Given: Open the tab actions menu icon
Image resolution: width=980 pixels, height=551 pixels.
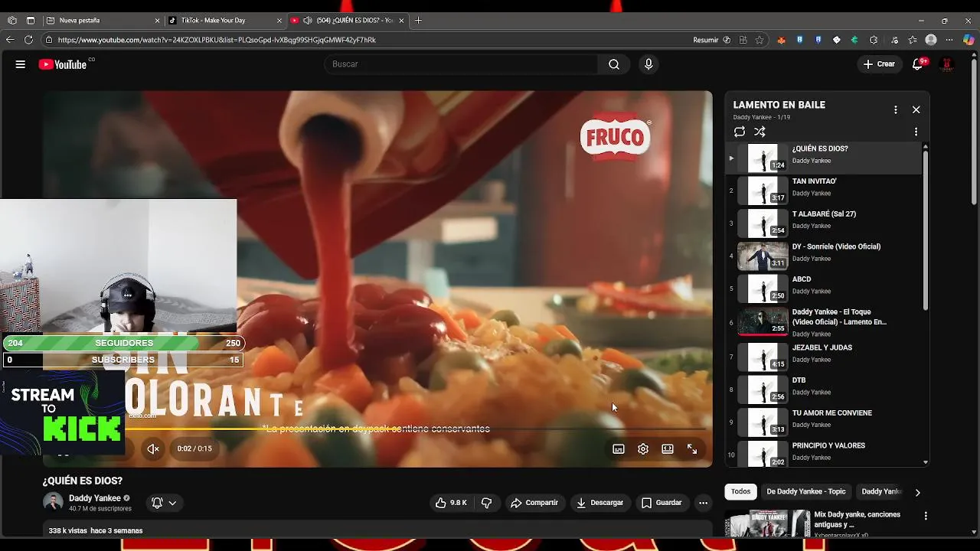Looking at the screenshot, I should pos(31,21).
